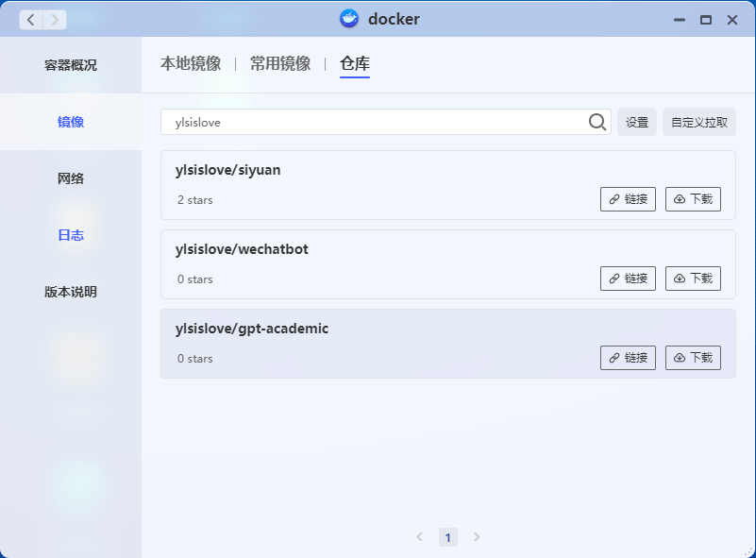756x558 pixels.
Task: Open link for ylsislove/gpt-academic
Action: pos(628,358)
